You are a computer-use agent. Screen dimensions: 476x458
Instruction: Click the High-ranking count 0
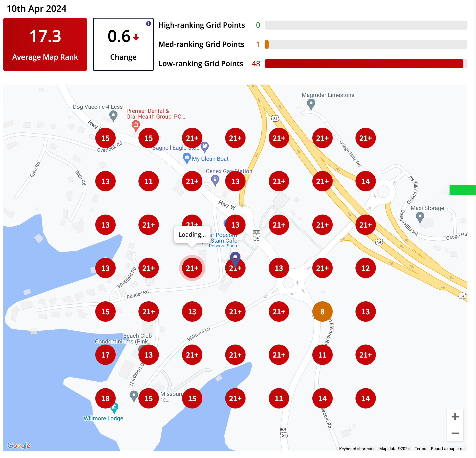tap(258, 25)
